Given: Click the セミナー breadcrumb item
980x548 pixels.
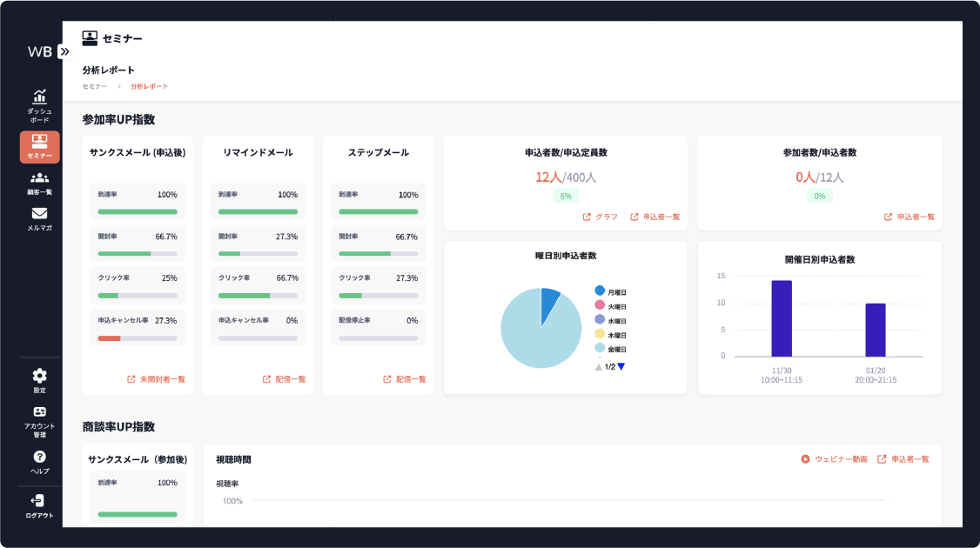Looking at the screenshot, I should [95, 87].
